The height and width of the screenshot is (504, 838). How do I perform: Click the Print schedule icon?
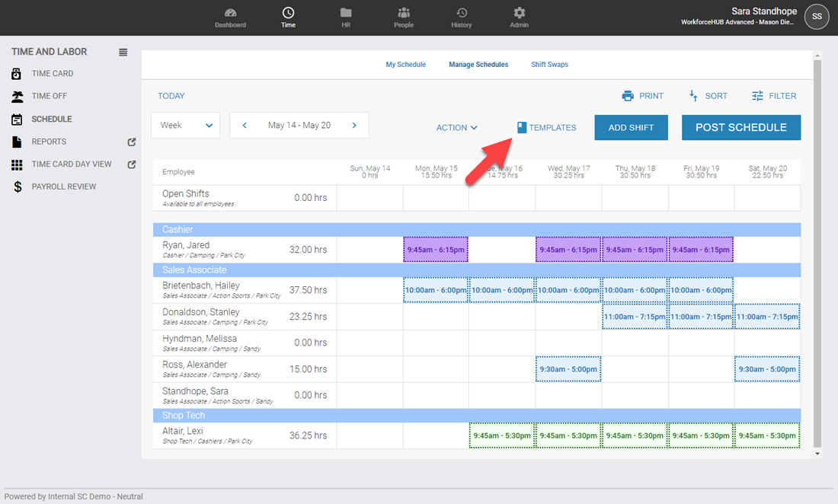pos(628,96)
